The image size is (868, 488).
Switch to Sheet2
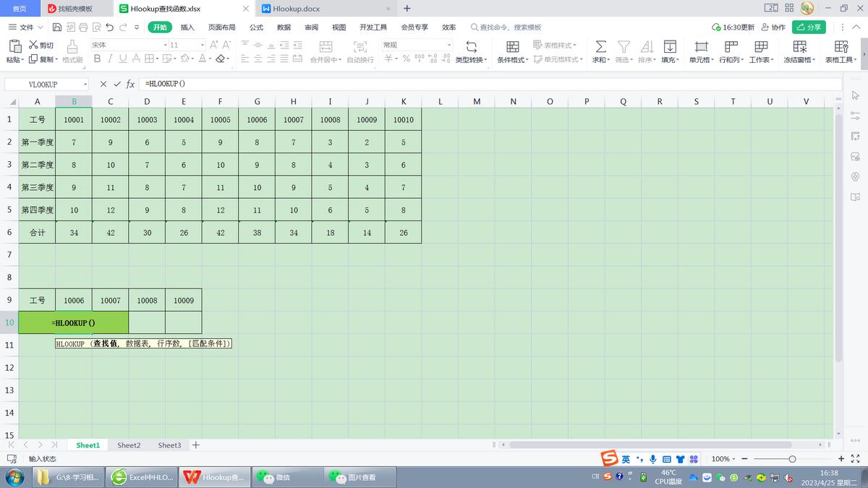pos(129,445)
